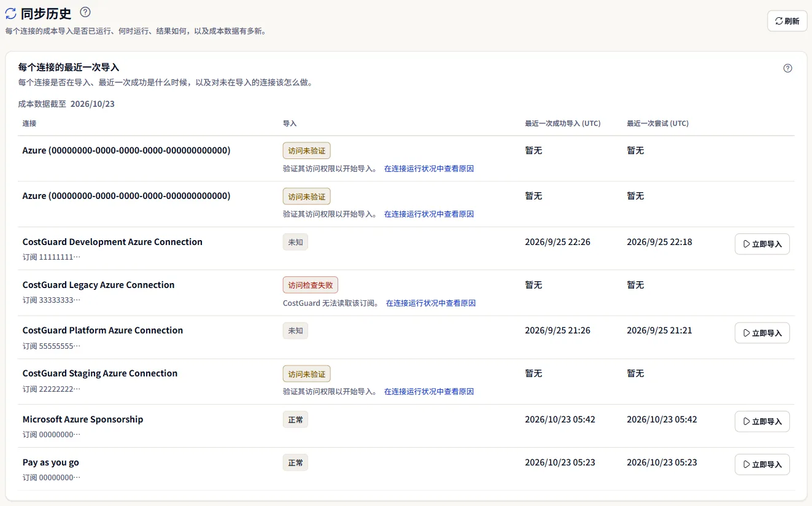812x506 pixels.
Task: Click the 最近一次尝试 (UTC) column header
Action: [657, 123]
